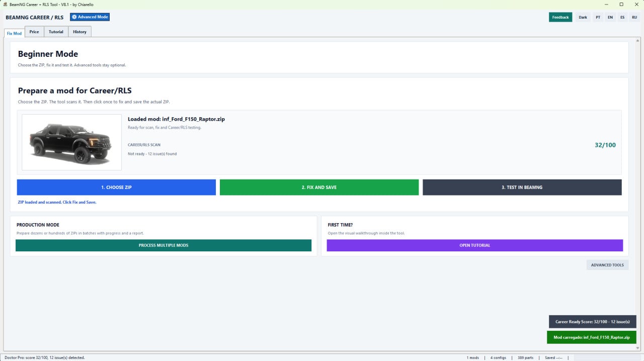644x361 pixels.
Task: Click Career Ready Score notification
Action: 592,322
